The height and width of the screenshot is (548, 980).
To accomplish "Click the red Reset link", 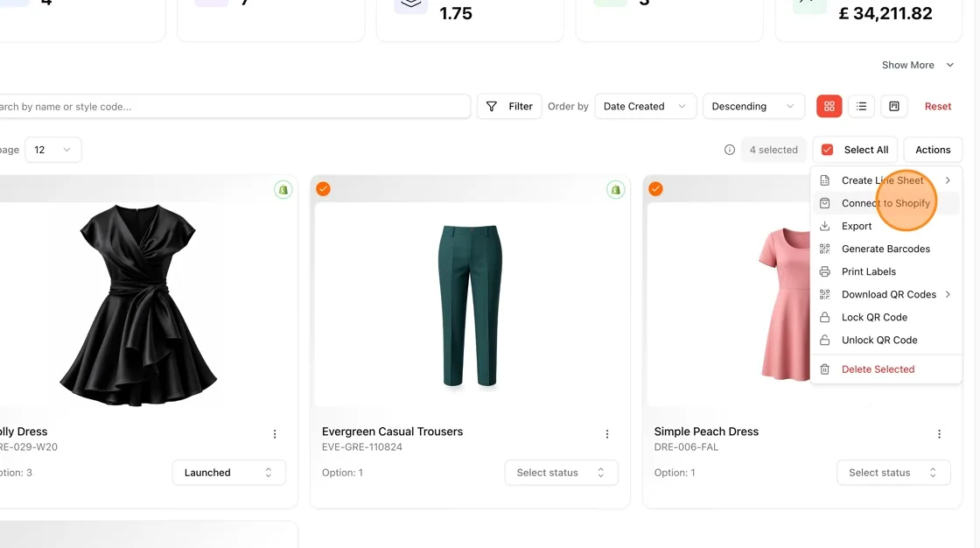I will tap(937, 106).
